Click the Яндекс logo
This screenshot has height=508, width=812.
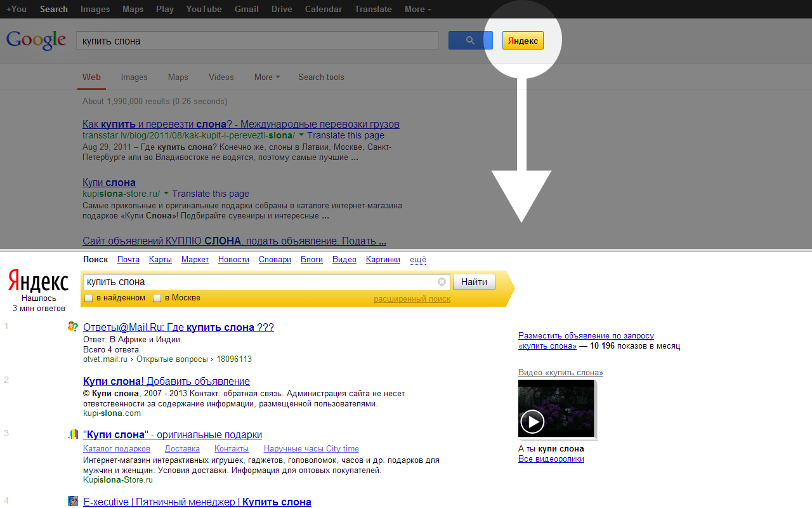(38, 282)
